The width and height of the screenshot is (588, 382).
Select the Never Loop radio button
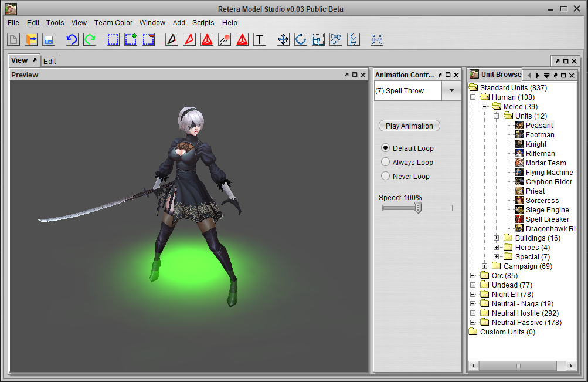click(385, 175)
